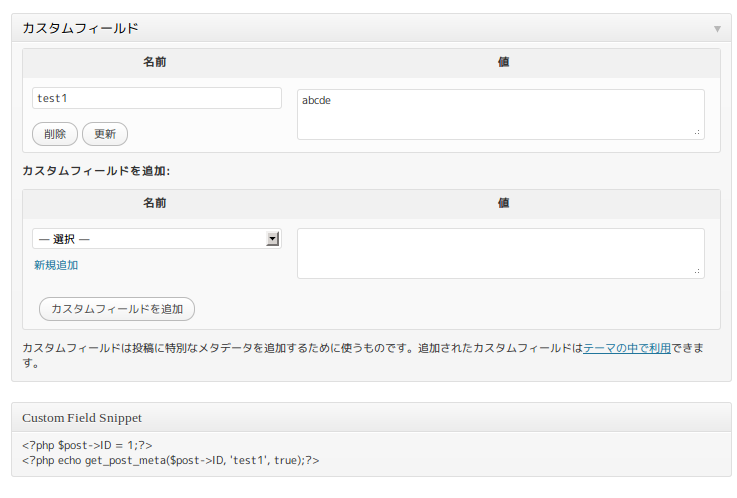Click the カスタムフィールド panel title
The image size is (737, 498).
80,29
